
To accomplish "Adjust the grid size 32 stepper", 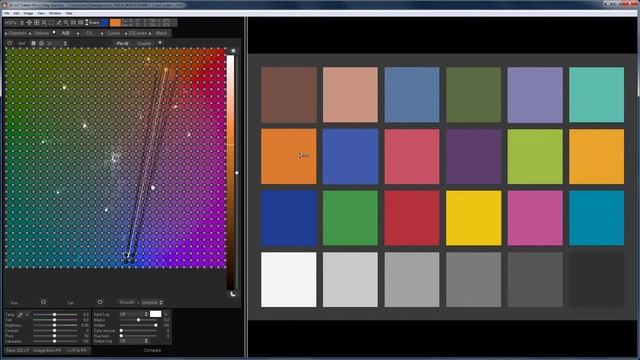I will pyautogui.click(x=65, y=43).
